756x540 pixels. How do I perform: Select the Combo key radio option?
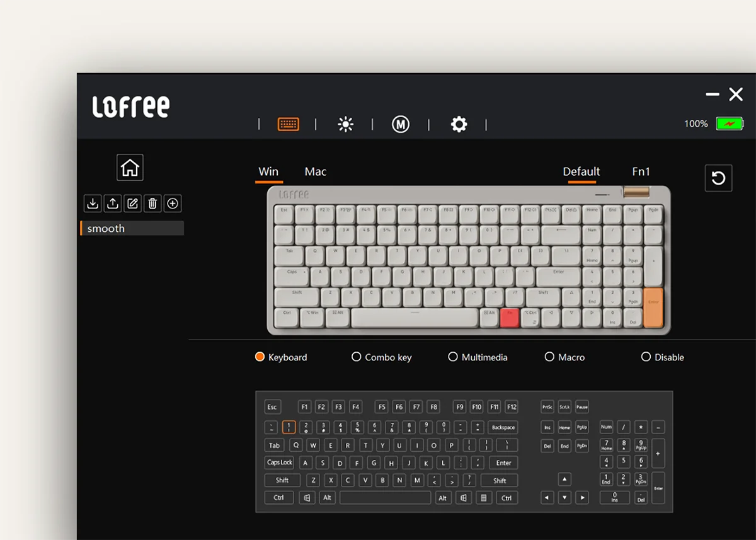click(x=357, y=357)
